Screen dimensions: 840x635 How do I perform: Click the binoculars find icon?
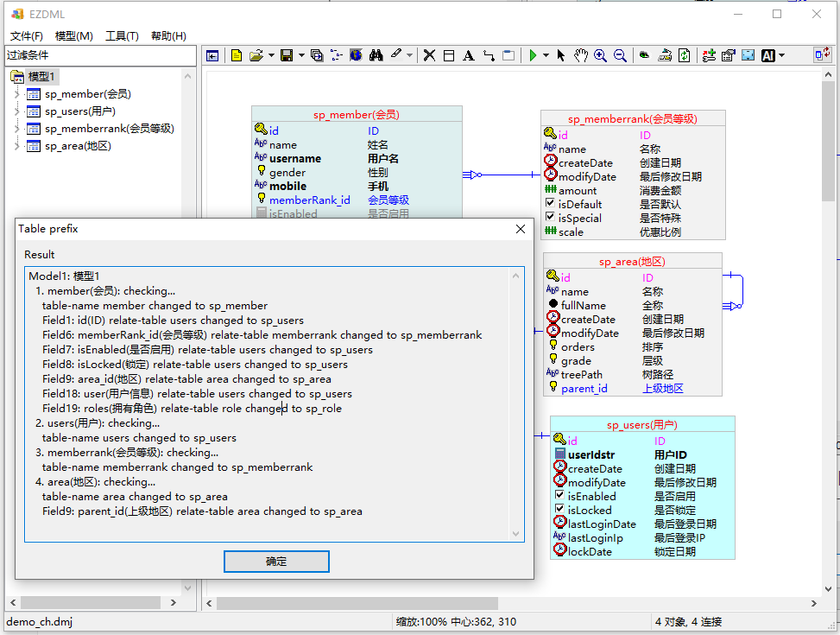pos(376,55)
